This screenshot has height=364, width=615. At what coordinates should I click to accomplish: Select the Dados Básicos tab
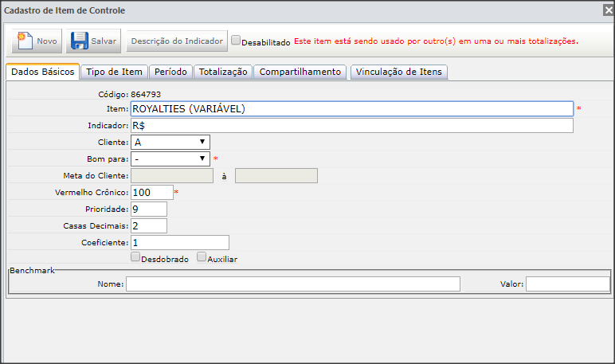43,72
